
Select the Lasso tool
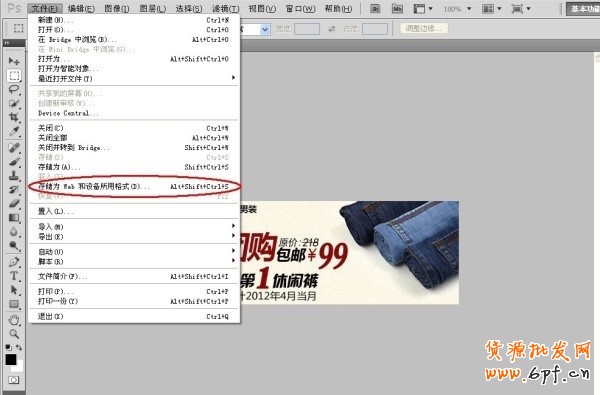pyautogui.click(x=14, y=89)
